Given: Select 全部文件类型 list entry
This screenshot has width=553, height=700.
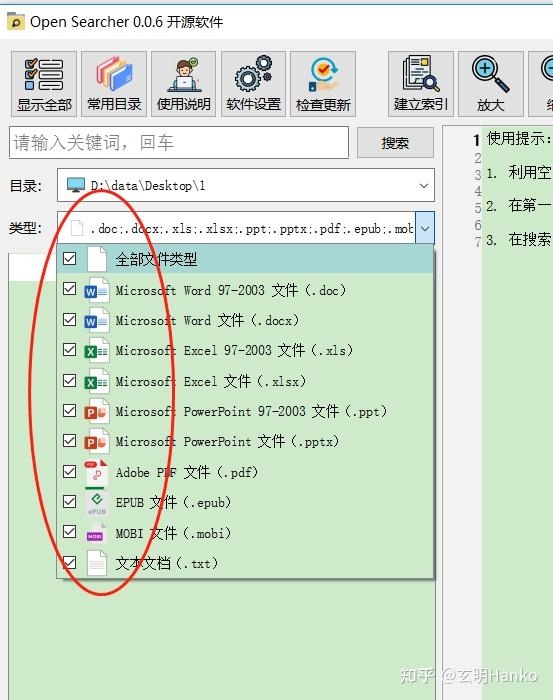Looking at the screenshot, I should tap(245, 259).
